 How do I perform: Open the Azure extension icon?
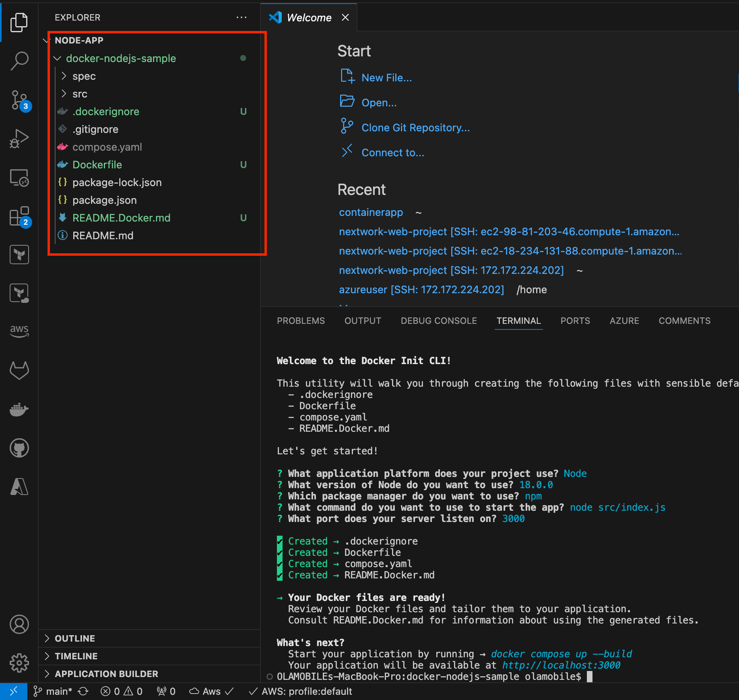click(19, 487)
